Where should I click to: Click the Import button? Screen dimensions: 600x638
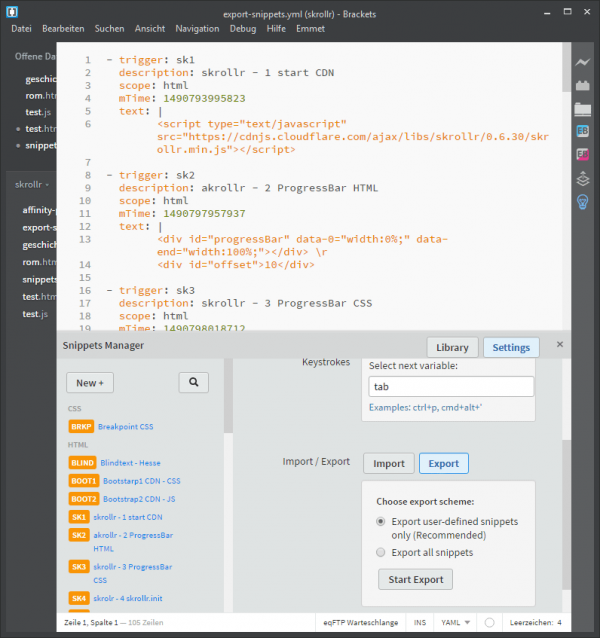point(389,463)
